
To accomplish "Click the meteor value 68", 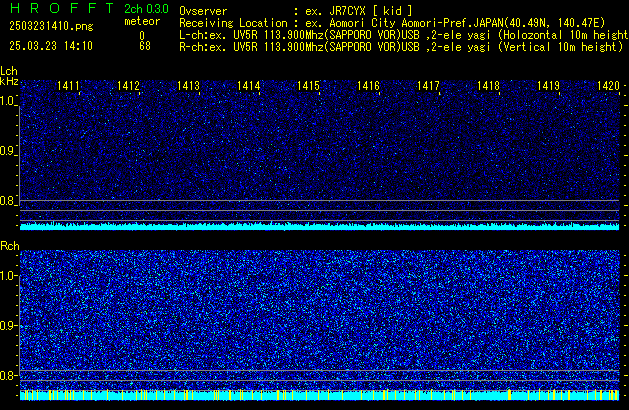I will pyautogui.click(x=145, y=46).
